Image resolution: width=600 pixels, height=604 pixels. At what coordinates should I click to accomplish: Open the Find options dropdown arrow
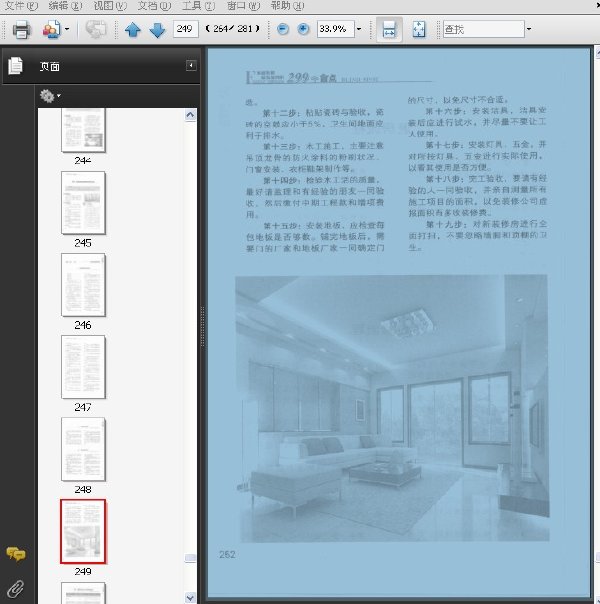[x=529, y=29]
